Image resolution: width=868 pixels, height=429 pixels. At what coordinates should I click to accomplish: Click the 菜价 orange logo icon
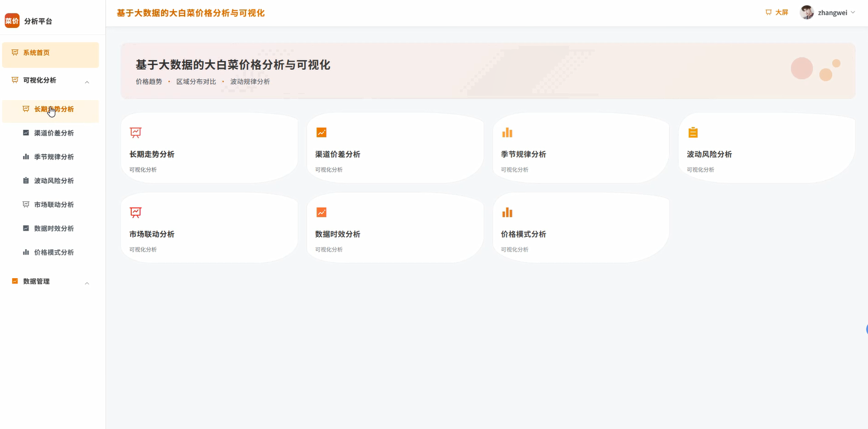(x=12, y=21)
